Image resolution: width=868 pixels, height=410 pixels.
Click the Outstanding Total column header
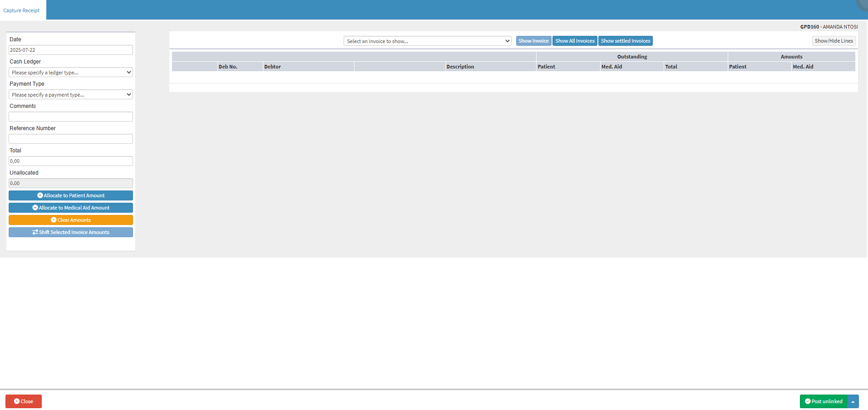coord(695,67)
